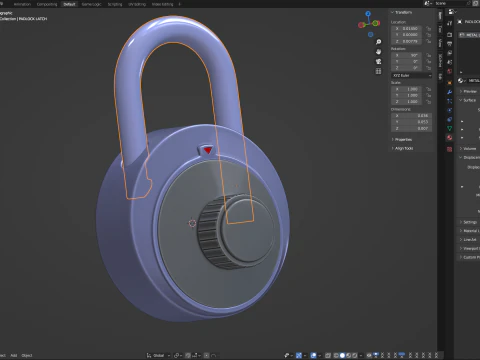Click the Location X value field
The height and width of the screenshot is (360, 480).
tap(407, 29)
